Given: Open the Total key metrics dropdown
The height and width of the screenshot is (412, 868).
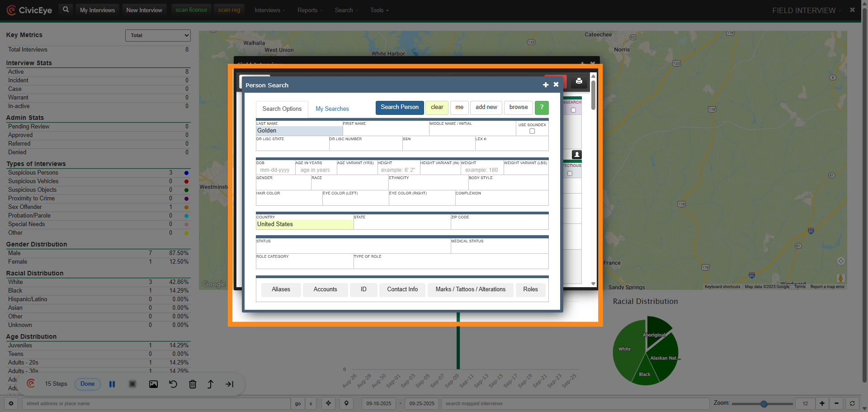Looking at the screenshot, I should click(158, 35).
